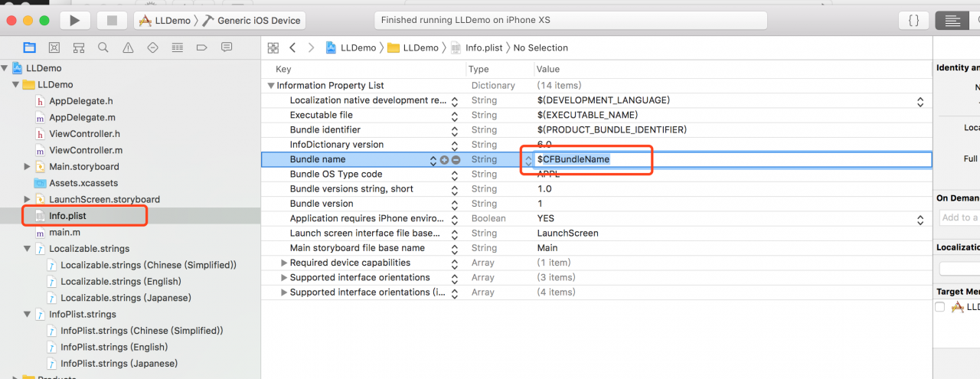Add a row after Bundle name
The image size is (980, 379).
[x=444, y=159]
